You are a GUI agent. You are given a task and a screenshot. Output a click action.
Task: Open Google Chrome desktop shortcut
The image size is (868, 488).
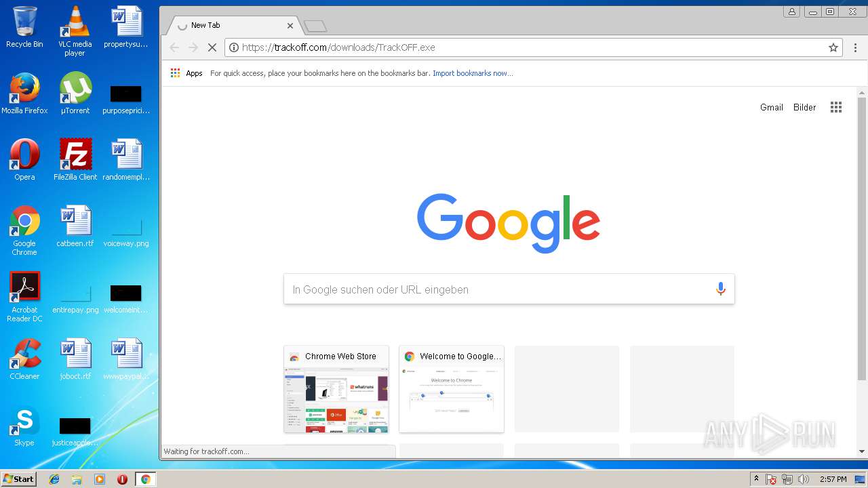tap(24, 230)
